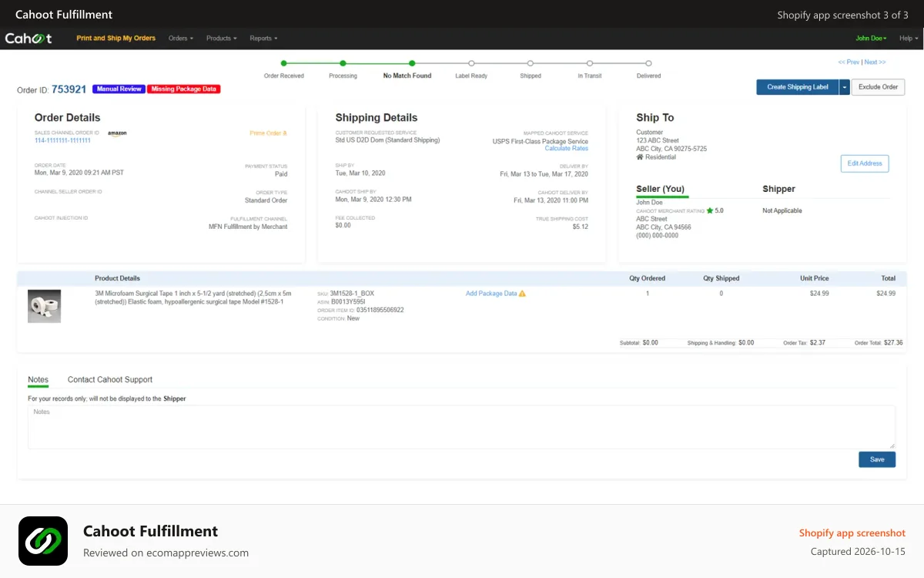This screenshot has width=924, height=578.
Task: Click the warning icon beside Add Package Data
Action: 522,294
